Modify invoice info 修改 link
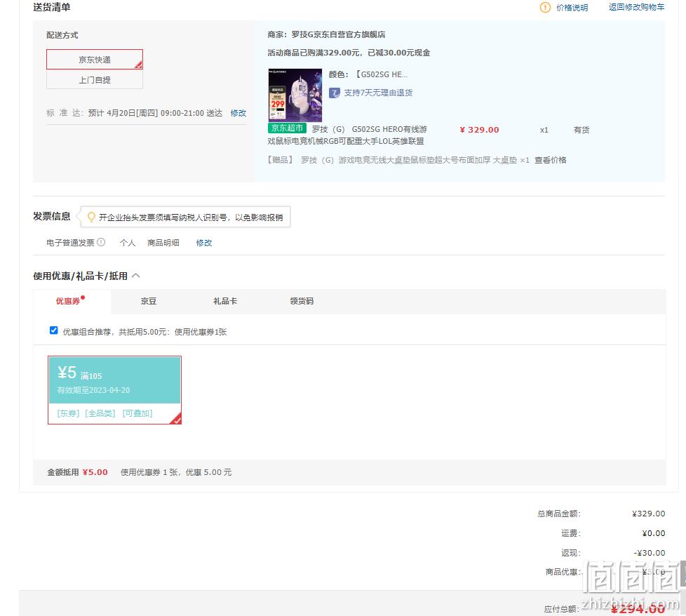 click(204, 243)
